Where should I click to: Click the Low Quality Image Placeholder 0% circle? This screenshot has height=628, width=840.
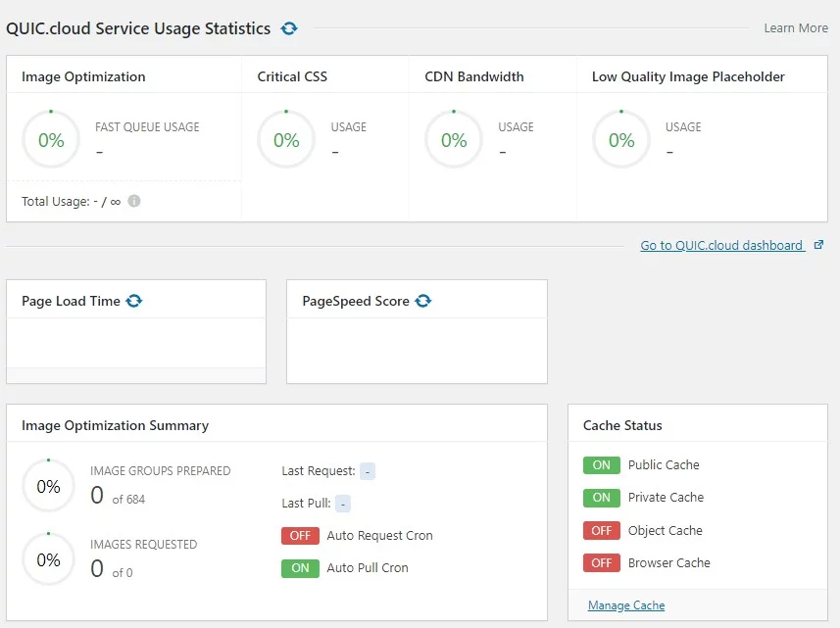pos(621,139)
